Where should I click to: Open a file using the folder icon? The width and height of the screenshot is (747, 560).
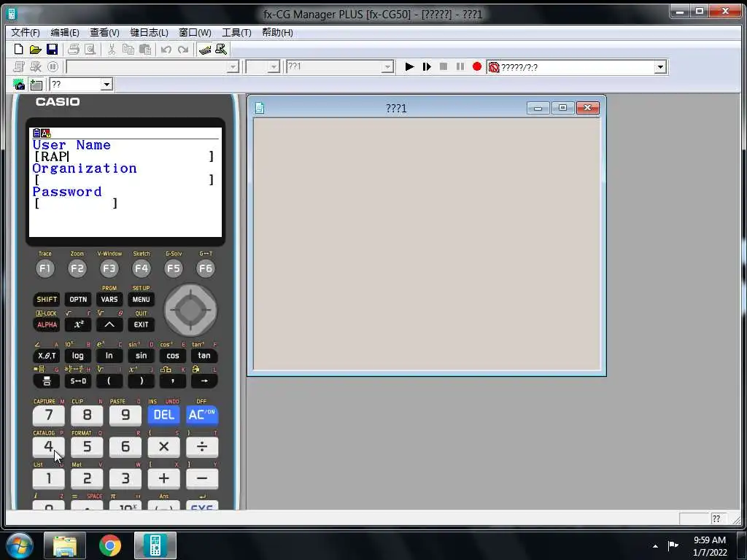[35, 50]
